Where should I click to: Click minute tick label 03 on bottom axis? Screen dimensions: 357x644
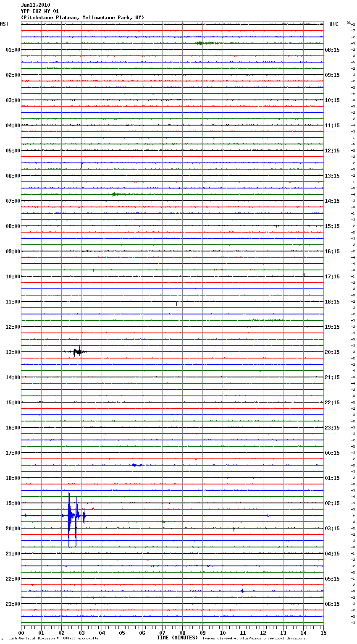tap(81, 633)
